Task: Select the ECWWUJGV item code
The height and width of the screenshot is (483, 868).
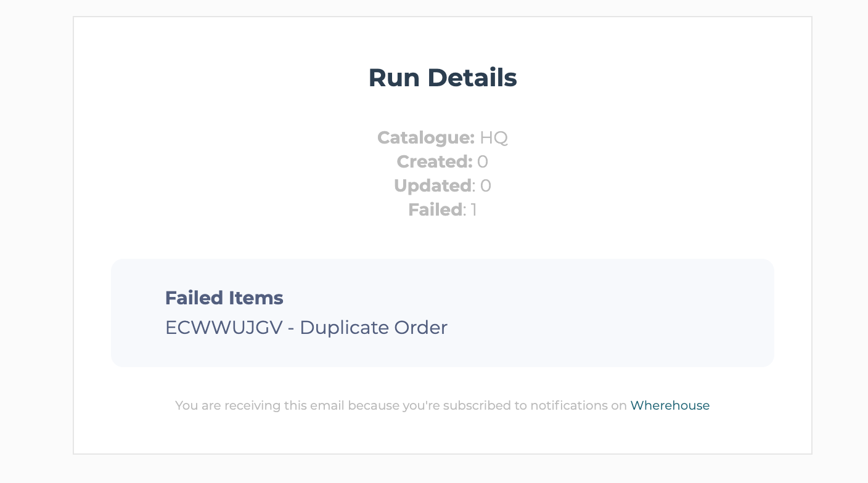Action: coord(224,328)
